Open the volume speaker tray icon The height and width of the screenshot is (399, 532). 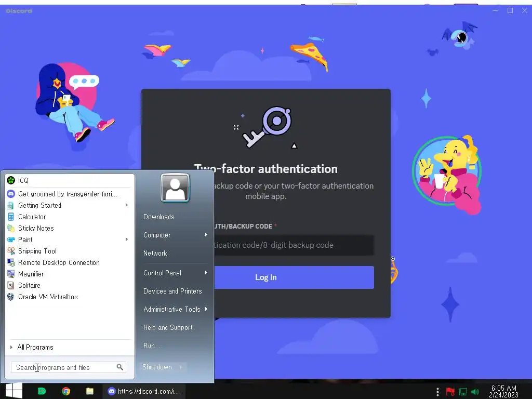pos(475,392)
